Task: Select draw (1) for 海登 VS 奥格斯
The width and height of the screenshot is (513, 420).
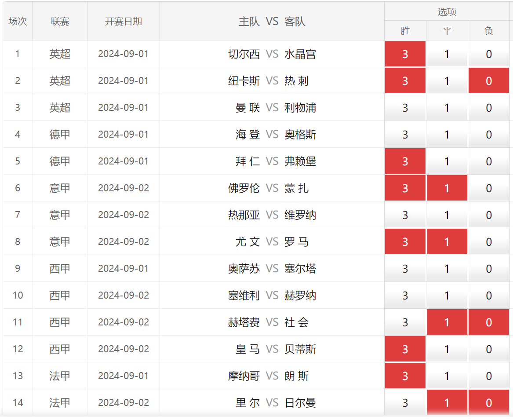Action: (x=447, y=134)
